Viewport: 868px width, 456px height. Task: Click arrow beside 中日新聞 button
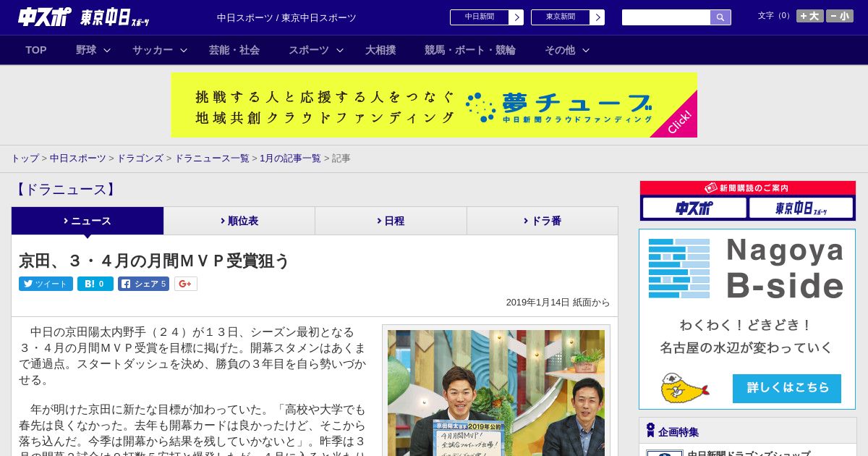click(516, 17)
